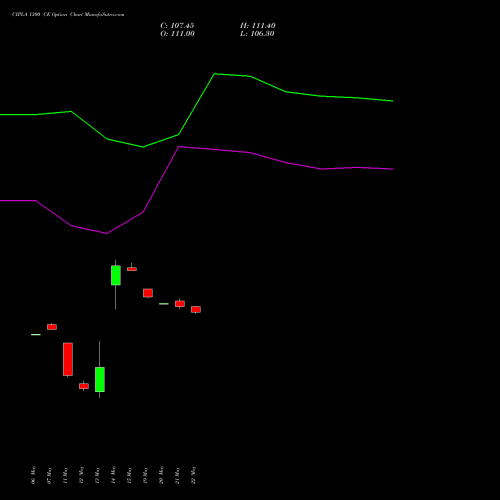Click the 19 May date label
This screenshot has width=500, height=500.
[x=145, y=476]
